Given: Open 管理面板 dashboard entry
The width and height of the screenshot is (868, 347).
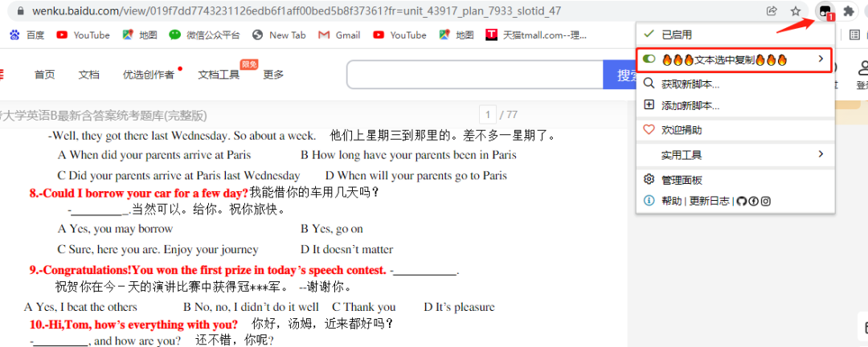Looking at the screenshot, I should coord(682,180).
